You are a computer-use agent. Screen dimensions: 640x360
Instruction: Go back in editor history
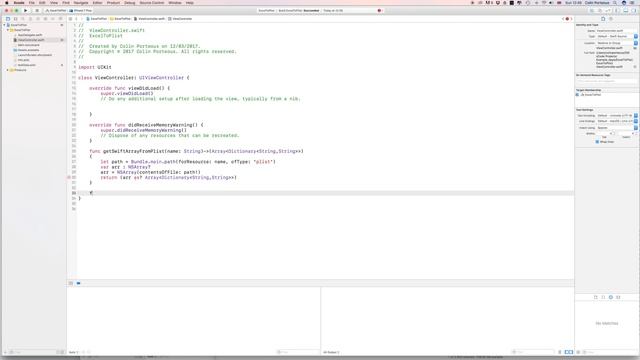point(76,19)
